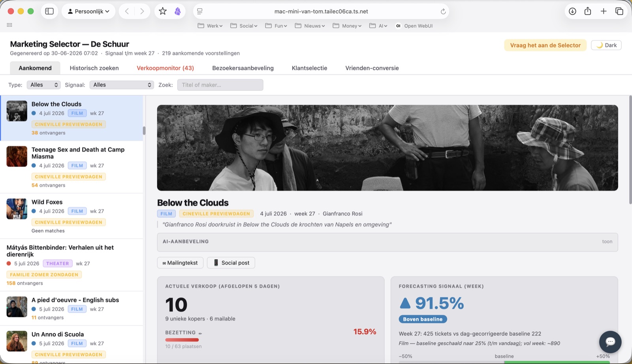Click the FILM badge in detail header

coord(166,214)
